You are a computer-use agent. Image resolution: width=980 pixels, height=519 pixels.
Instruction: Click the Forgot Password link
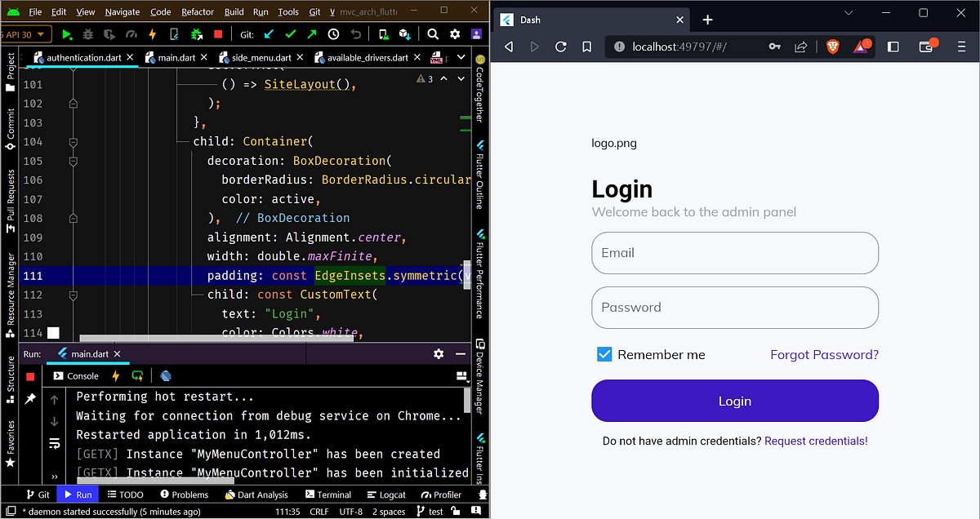pos(824,354)
